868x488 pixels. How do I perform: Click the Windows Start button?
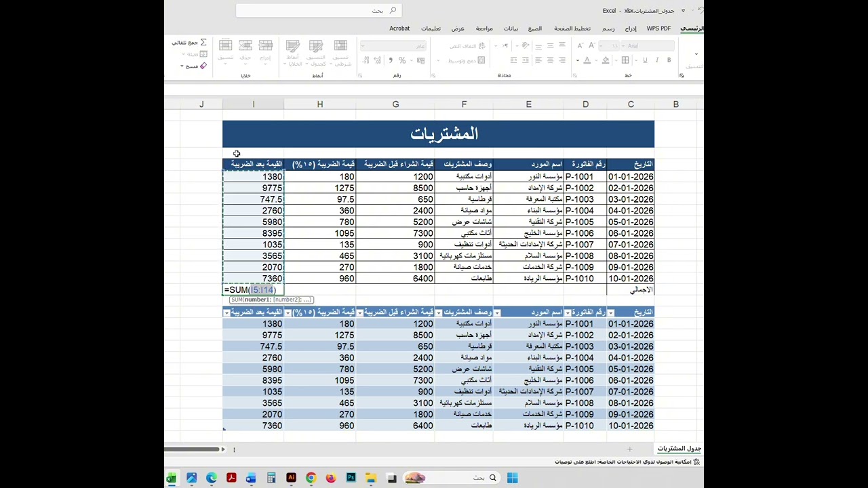pos(512,478)
